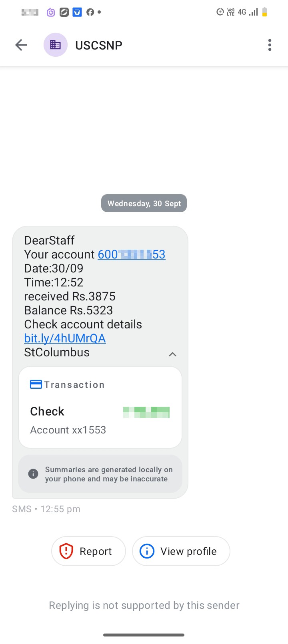Tap the Wednesday, 30 Sept date chip

click(x=144, y=203)
